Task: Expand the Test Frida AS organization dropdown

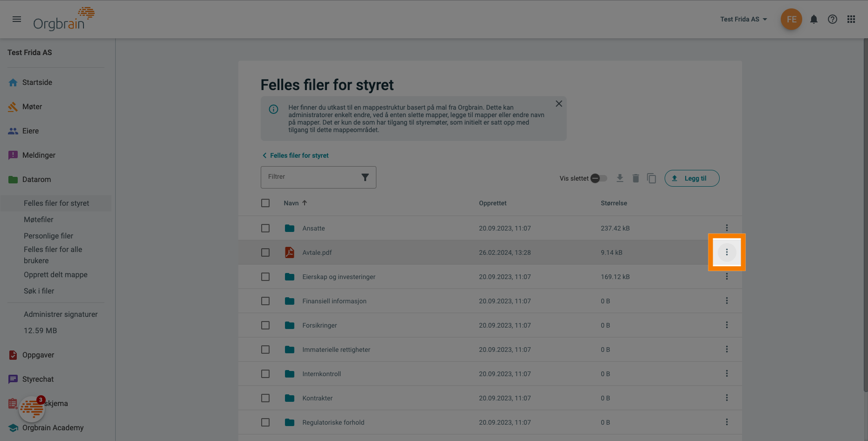Action: tap(743, 19)
